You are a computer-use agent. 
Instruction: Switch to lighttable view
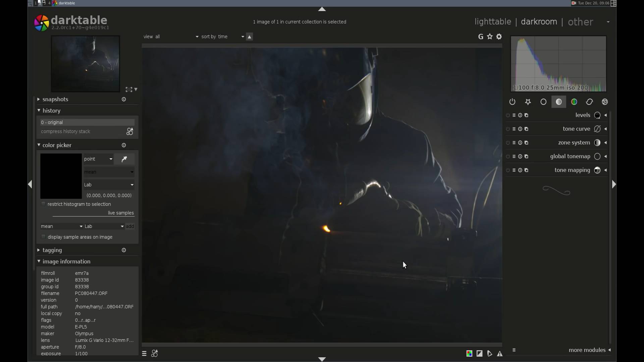click(x=493, y=22)
